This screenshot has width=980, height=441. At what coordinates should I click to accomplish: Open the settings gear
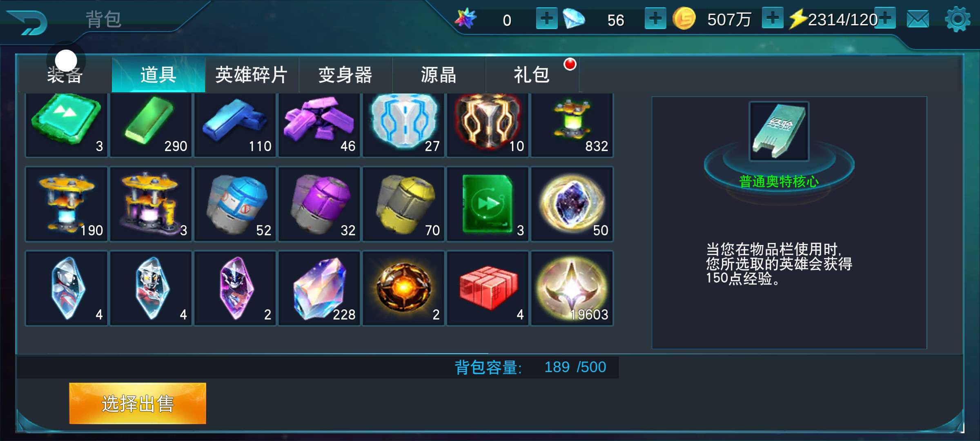click(957, 19)
